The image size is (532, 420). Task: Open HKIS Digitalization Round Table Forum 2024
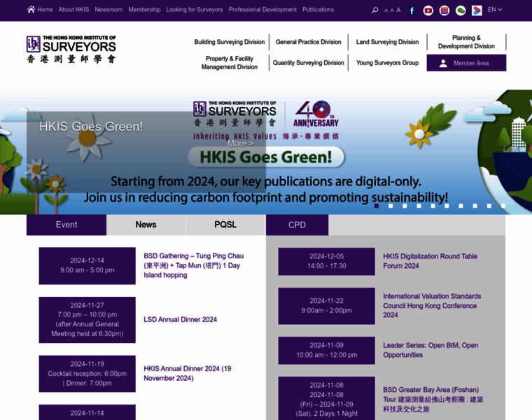point(430,261)
